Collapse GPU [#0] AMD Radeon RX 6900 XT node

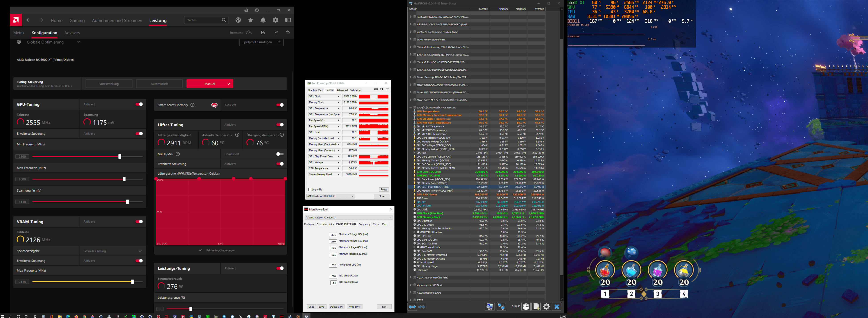click(x=410, y=108)
